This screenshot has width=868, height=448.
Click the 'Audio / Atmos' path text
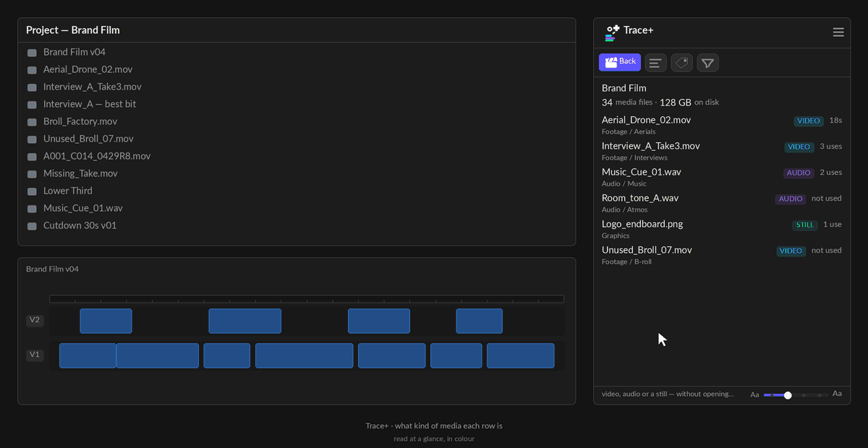click(625, 210)
